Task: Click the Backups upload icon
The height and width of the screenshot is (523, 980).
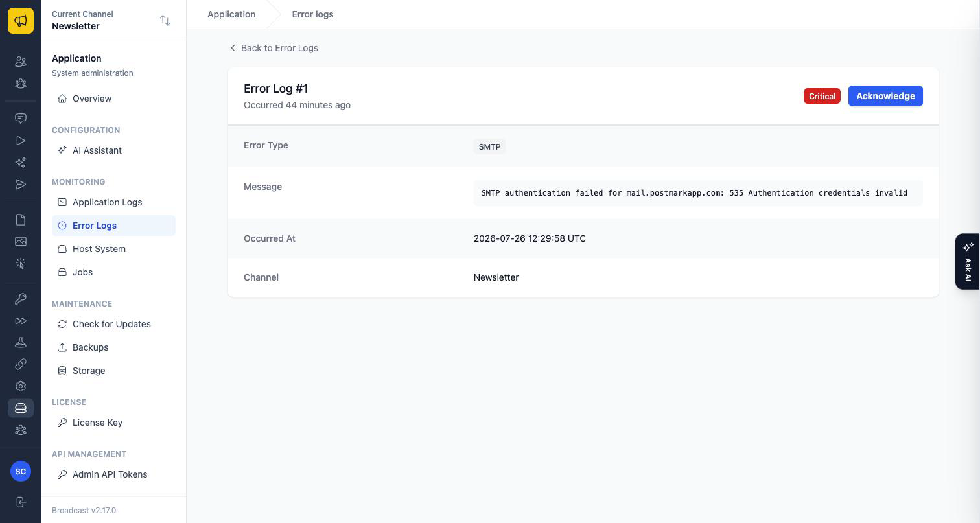Action: (x=62, y=347)
